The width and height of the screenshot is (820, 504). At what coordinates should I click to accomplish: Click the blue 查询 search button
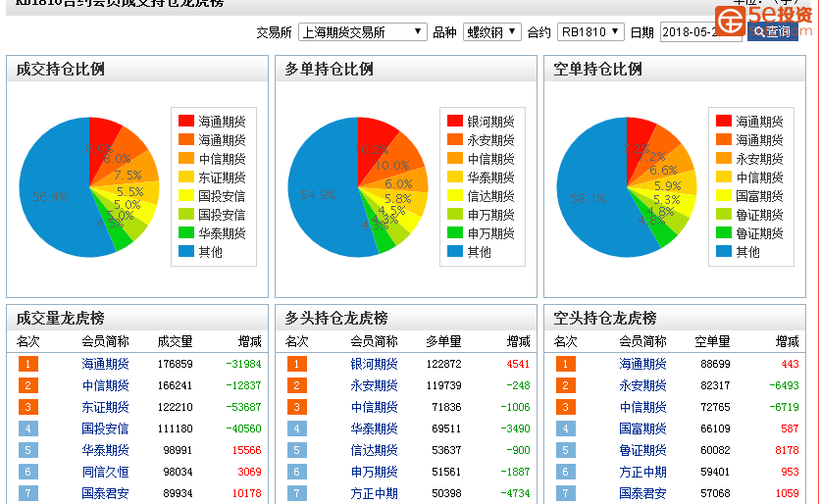pos(772,32)
